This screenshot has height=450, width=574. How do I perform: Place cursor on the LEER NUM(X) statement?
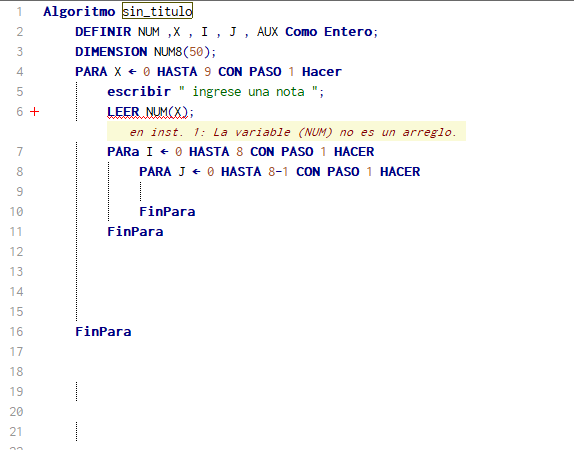pos(150,112)
